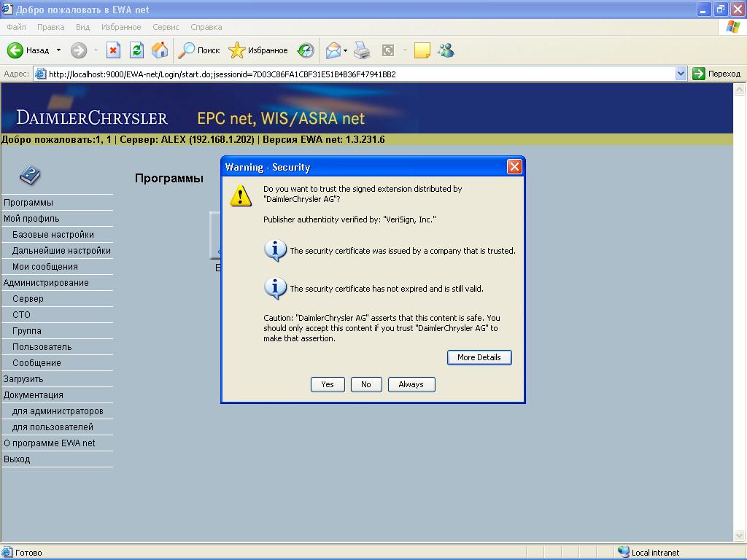The width and height of the screenshot is (747, 560).
Task: Click the IE icon in title bar
Action: tap(7, 9)
